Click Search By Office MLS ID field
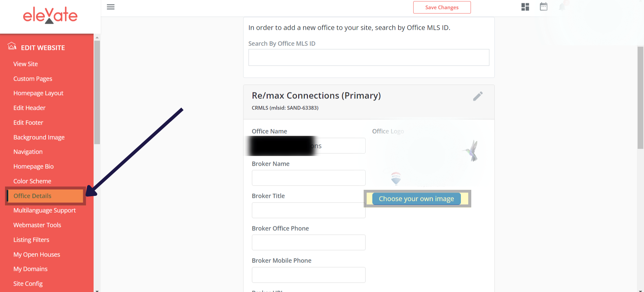The height and width of the screenshot is (292, 644). coord(369,58)
